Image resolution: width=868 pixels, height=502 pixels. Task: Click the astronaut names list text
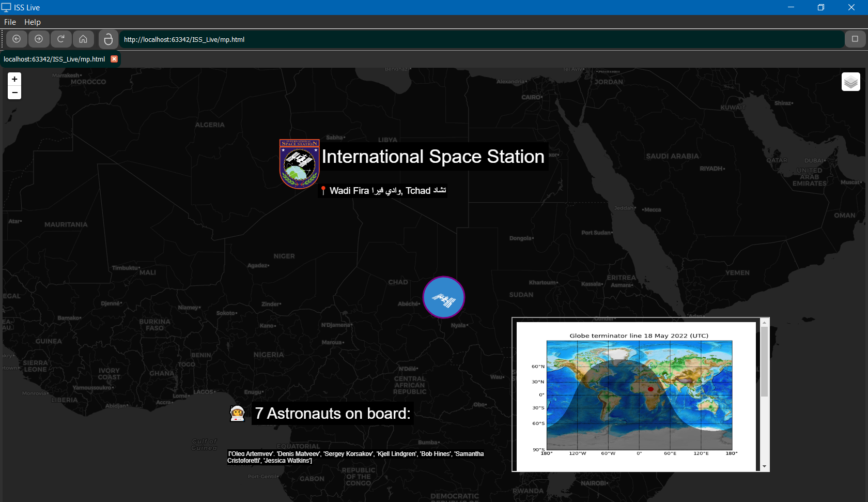355,457
